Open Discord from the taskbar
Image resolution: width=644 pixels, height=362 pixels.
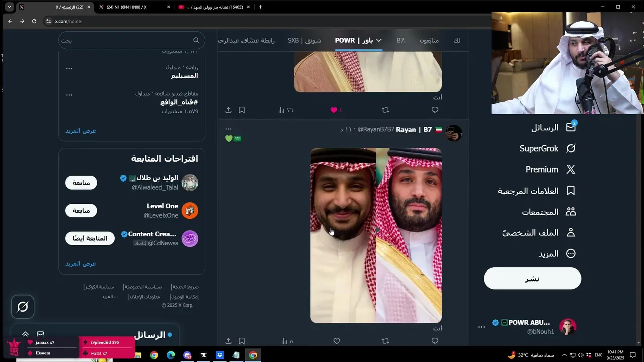187,355
